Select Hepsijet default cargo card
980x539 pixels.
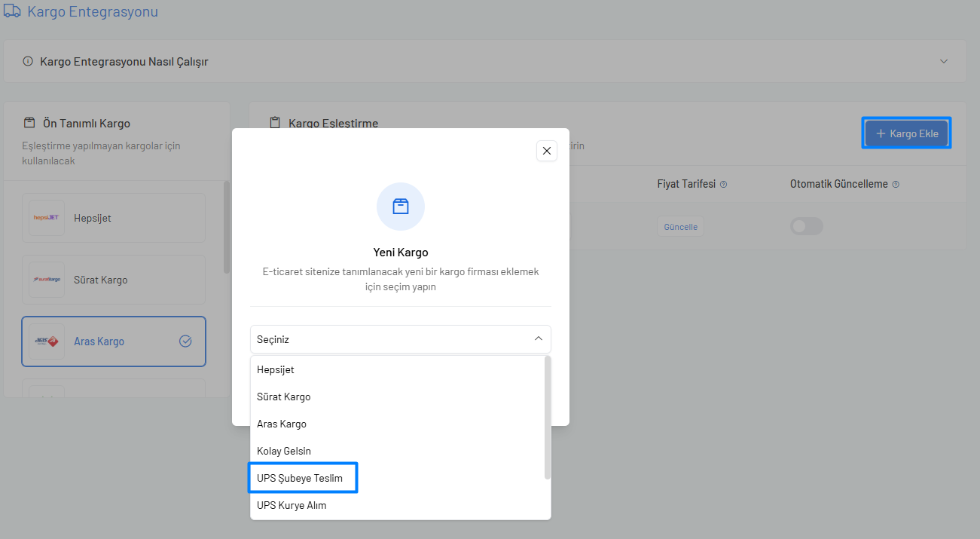point(114,218)
